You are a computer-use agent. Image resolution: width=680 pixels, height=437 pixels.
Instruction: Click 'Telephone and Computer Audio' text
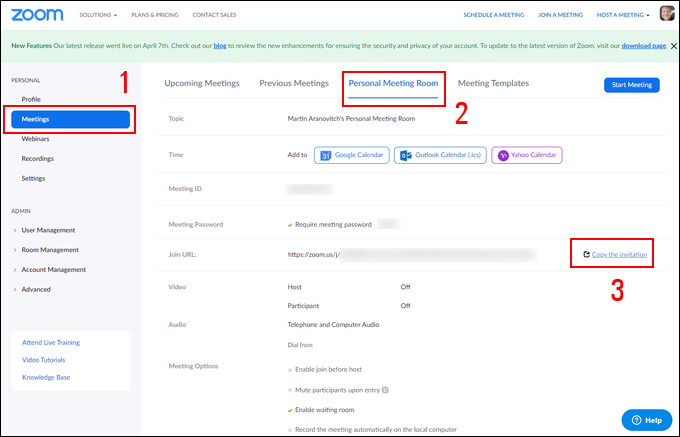[333, 325]
